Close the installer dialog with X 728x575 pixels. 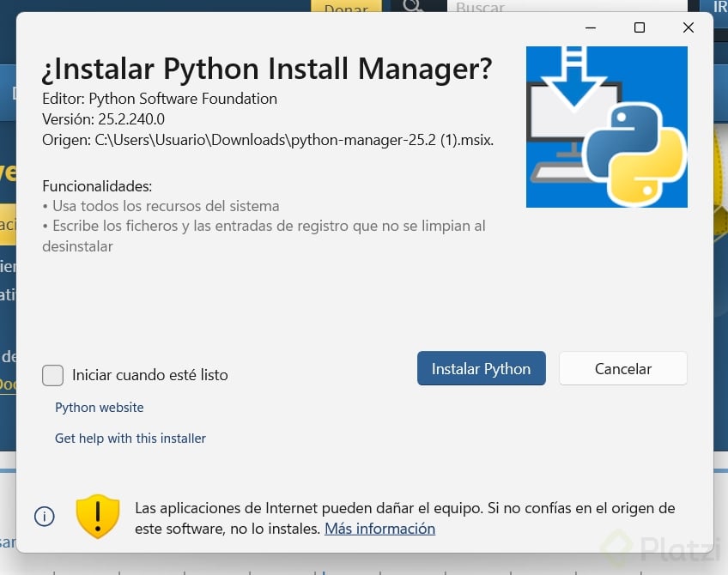click(x=688, y=27)
